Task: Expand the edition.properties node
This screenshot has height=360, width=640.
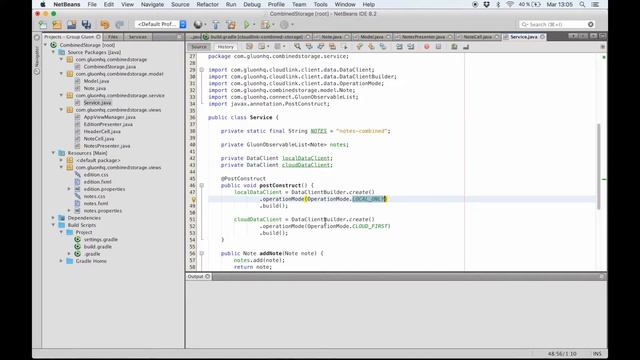Action: [x=69, y=189]
